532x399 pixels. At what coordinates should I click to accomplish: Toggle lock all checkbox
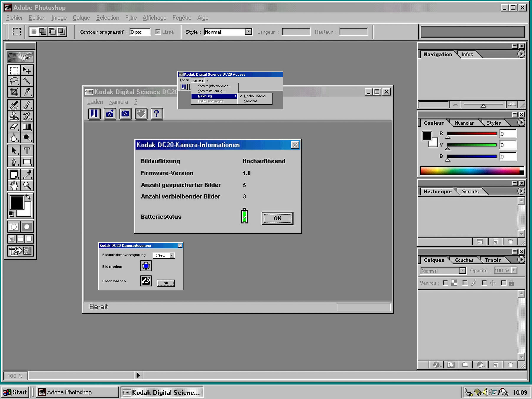(x=504, y=283)
